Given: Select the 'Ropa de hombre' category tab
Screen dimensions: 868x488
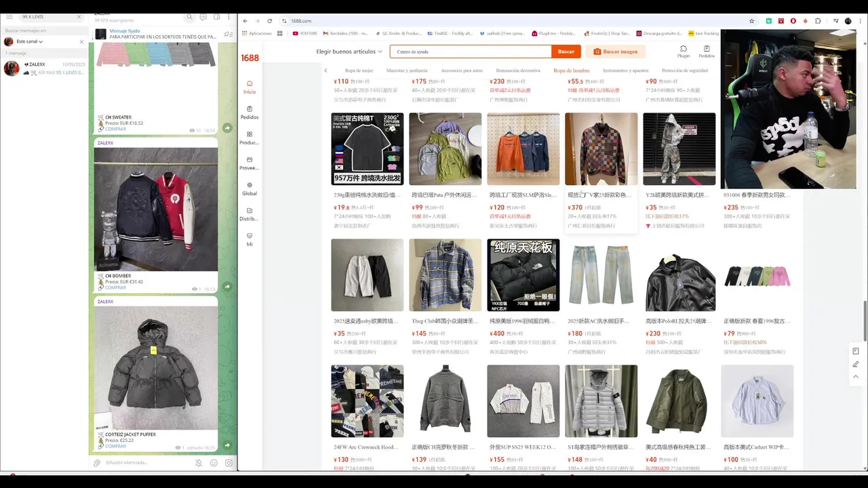Looking at the screenshot, I should coord(572,70).
